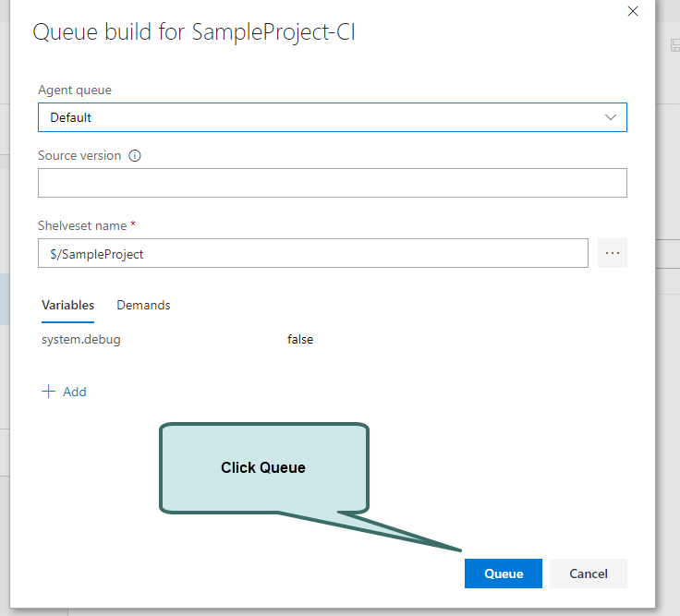Click the Add link to add a variable
Screen dimensions: 680x616
pyautogui.click(x=75, y=392)
